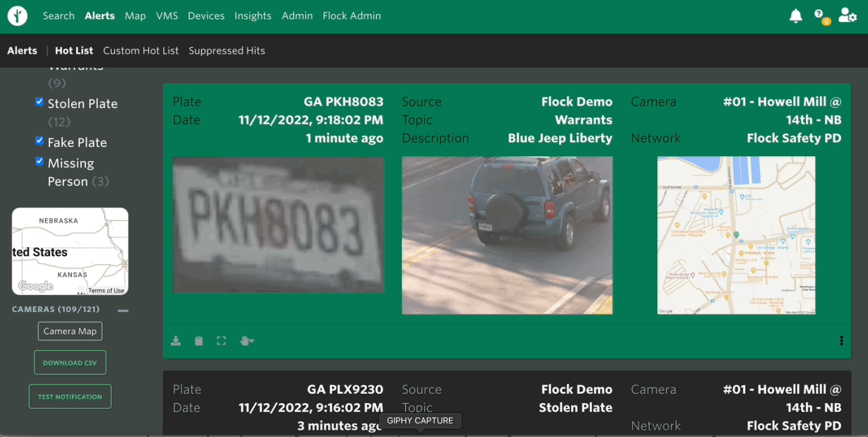Screen dimensions: 868x437
Task: Uncheck the Stolen Plate checkbox
Action: [x=40, y=102]
